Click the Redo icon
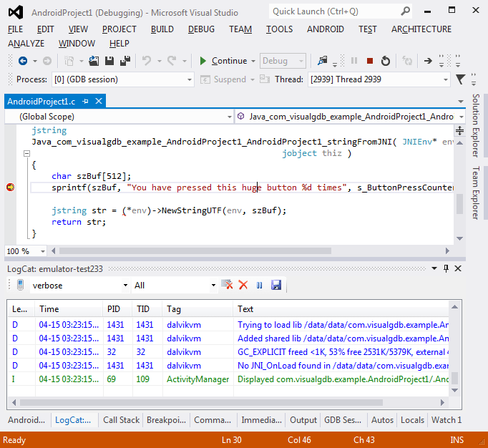Screen dimensions: 488x448 tap(172, 61)
